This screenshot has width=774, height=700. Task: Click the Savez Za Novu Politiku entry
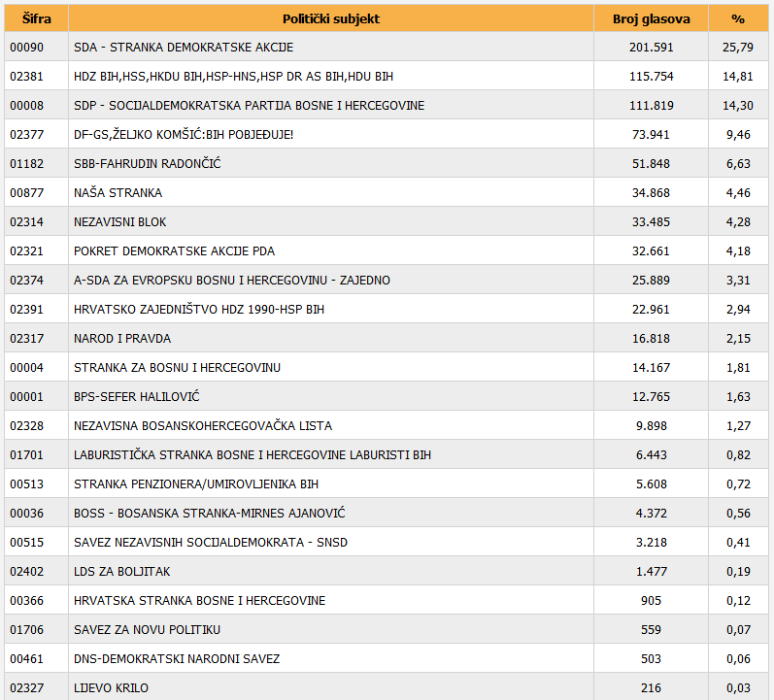click(148, 630)
